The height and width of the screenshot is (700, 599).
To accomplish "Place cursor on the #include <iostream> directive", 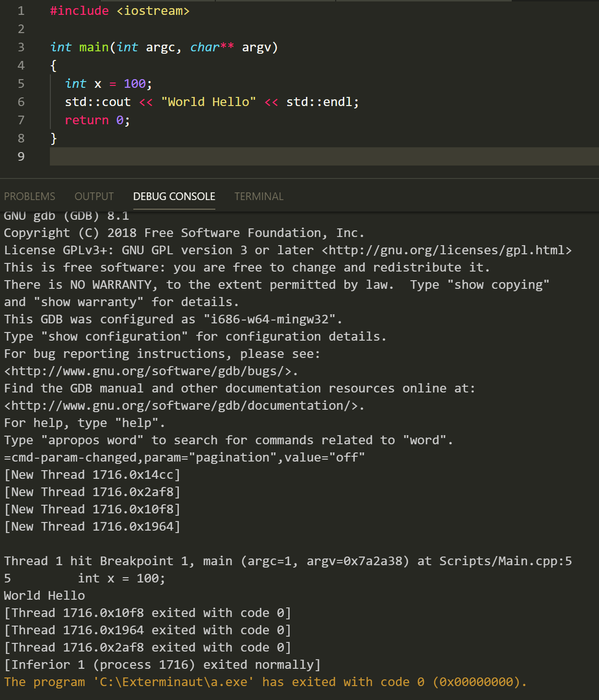I will 120,11.
